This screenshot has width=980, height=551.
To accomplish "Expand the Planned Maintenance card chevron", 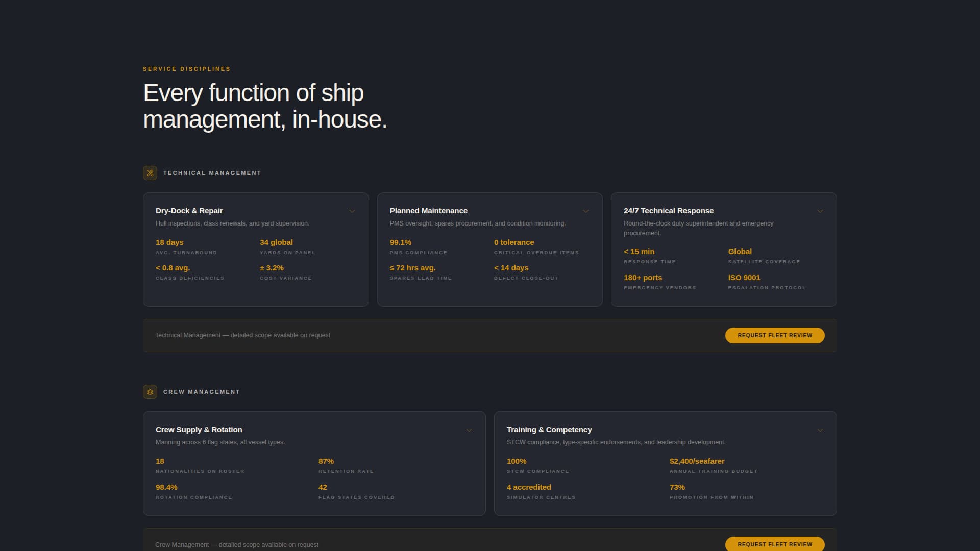I will (x=586, y=211).
